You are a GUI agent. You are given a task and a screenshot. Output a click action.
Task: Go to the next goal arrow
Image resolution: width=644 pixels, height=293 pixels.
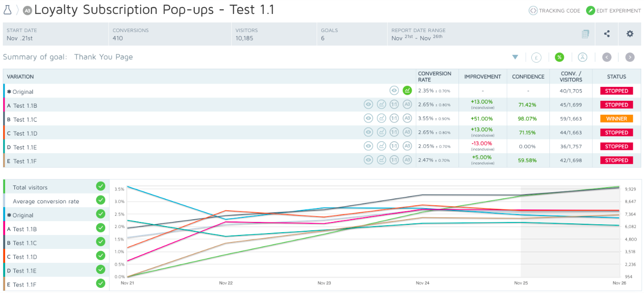630,57
